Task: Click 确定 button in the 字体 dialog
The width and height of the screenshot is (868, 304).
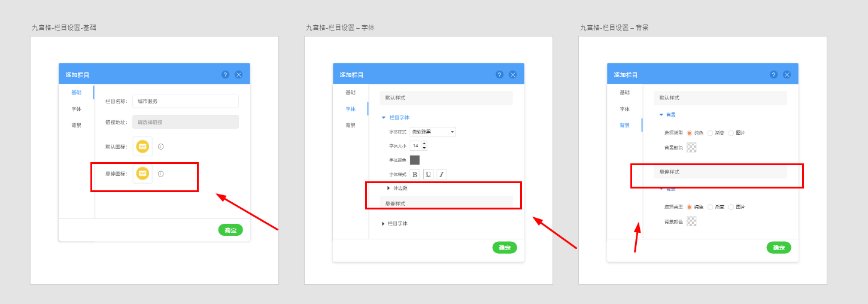Action: [x=505, y=248]
